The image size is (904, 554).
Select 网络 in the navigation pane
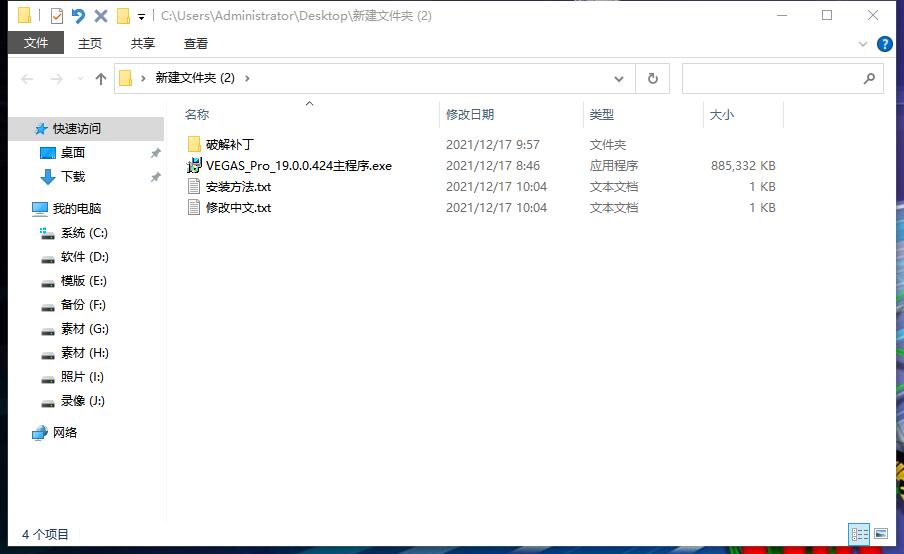(x=65, y=432)
